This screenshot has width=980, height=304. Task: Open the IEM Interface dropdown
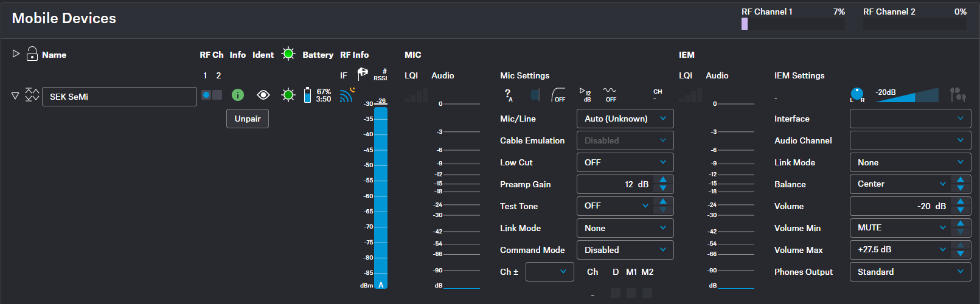click(910, 119)
